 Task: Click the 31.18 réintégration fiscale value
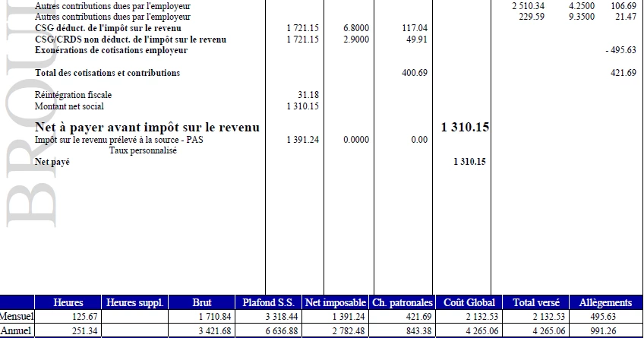coord(308,95)
